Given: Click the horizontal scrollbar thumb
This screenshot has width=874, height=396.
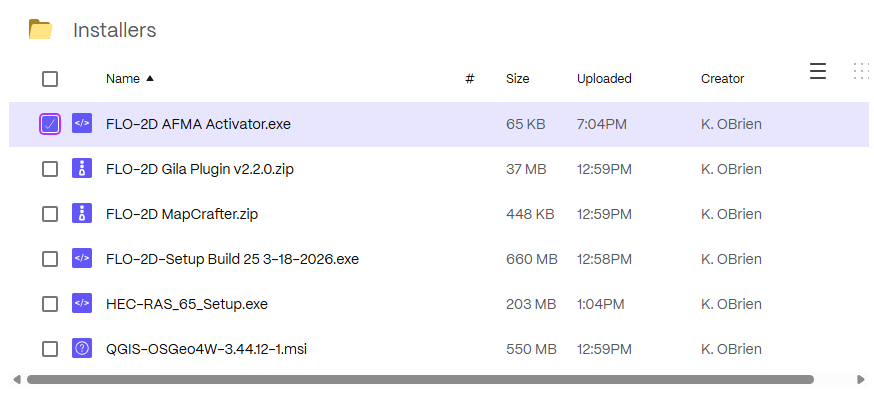Looking at the screenshot, I should 420,380.
